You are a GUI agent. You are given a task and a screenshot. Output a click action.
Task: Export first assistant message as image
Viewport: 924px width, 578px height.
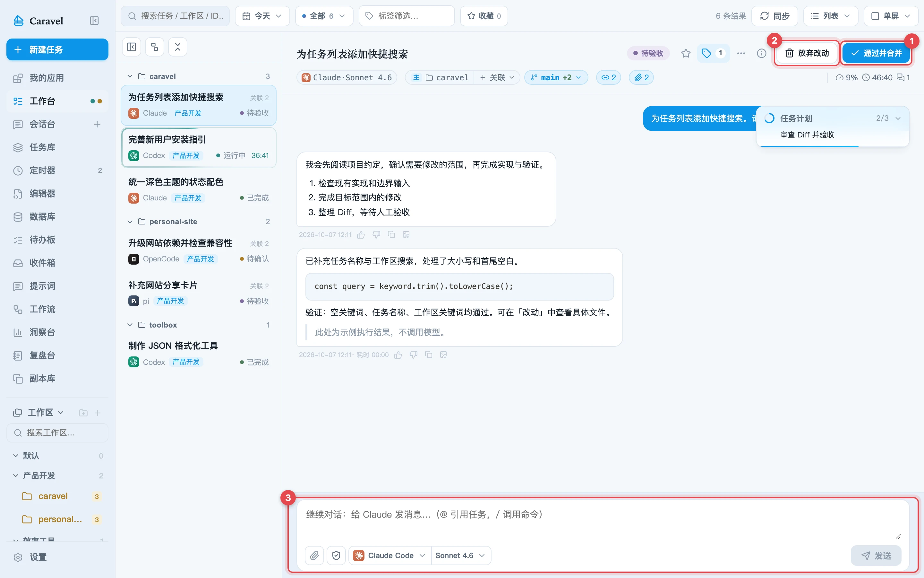pyautogui.click(x=406, y=235)
